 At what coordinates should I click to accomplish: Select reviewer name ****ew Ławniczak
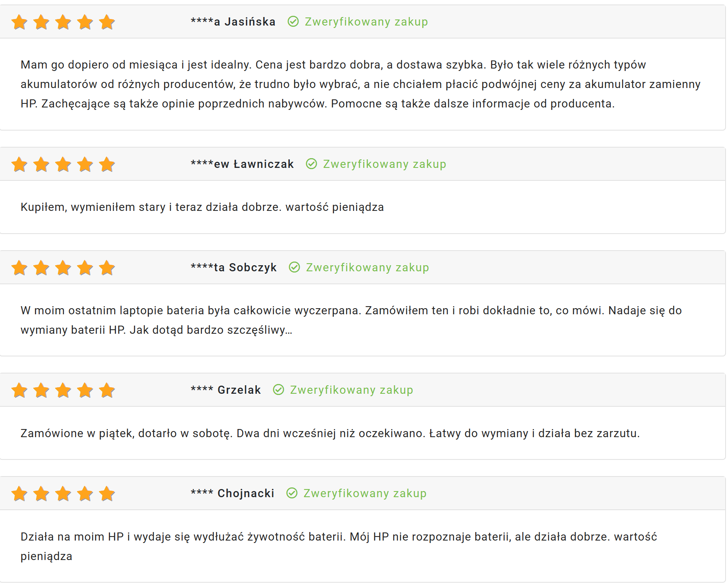tap(242, 164)
